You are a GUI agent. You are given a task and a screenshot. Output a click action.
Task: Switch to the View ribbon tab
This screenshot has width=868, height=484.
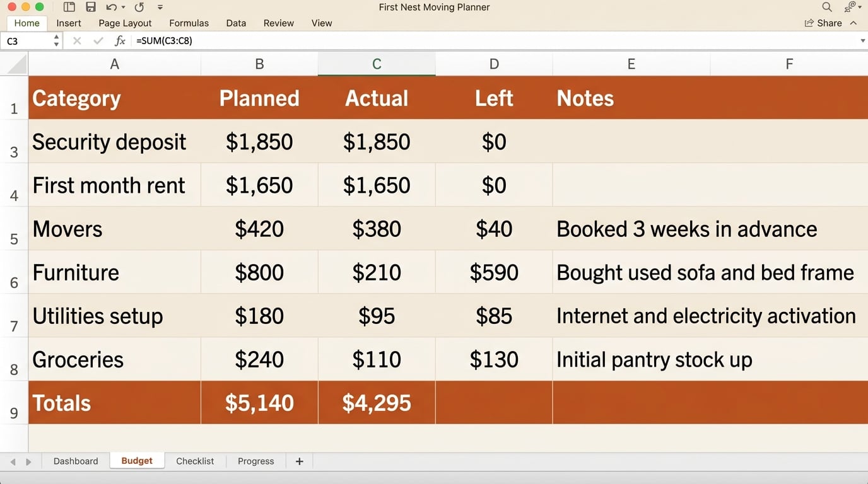pyautogui.click(x=322, y=23)
